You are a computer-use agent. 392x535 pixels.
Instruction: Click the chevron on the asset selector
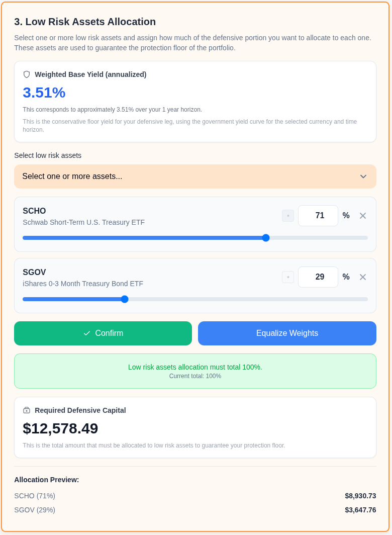click(x=363, y=176)
